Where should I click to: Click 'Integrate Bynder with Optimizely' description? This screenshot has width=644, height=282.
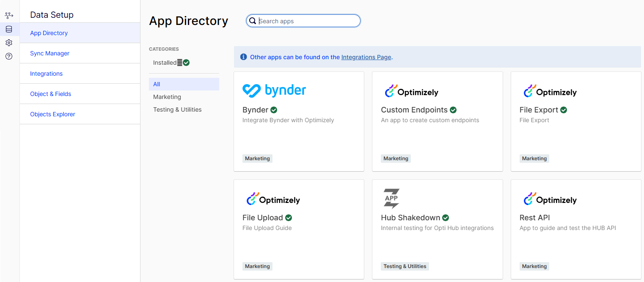click(x=288, y=120)
